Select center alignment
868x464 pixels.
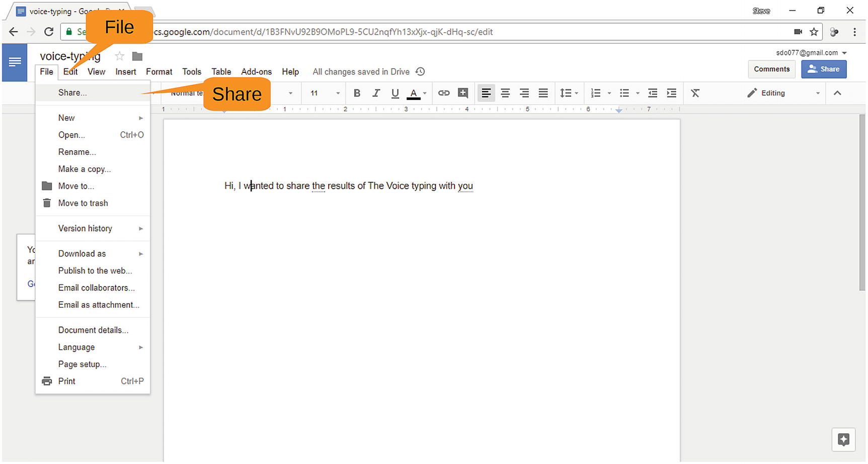505,93
